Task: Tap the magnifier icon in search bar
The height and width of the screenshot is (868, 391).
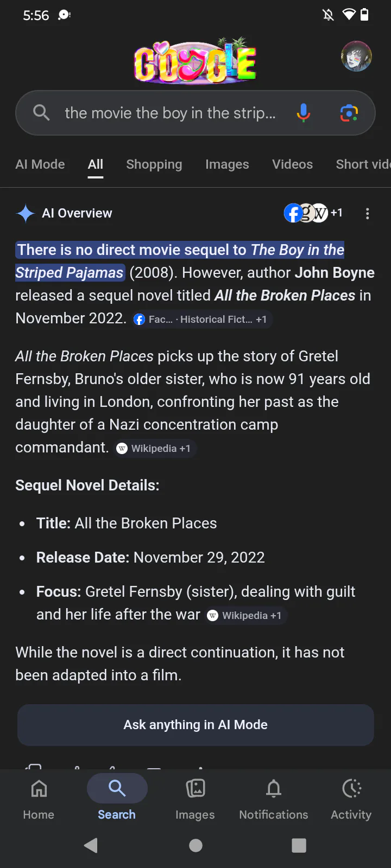Action: pos(41,113)
